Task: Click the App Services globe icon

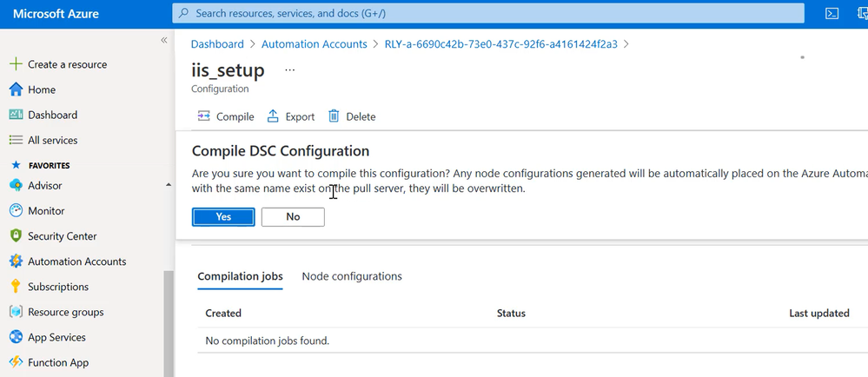Action: [x=16, y=337]
